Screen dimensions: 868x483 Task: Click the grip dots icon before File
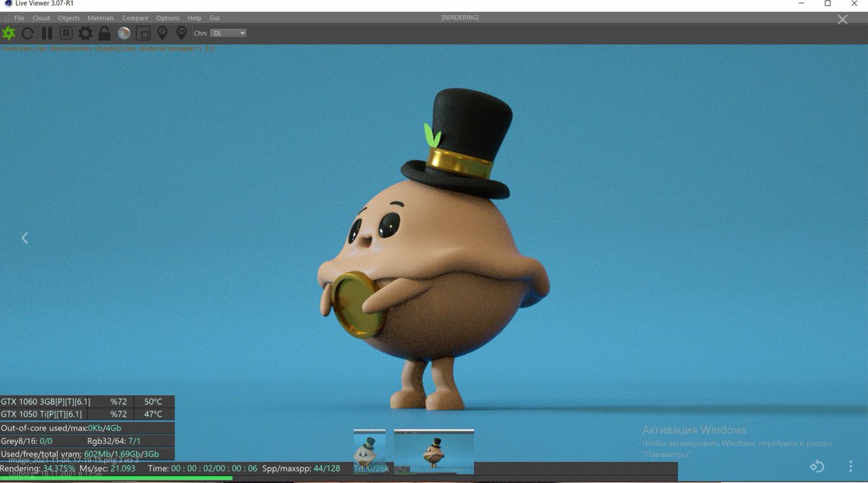[6, 18]
